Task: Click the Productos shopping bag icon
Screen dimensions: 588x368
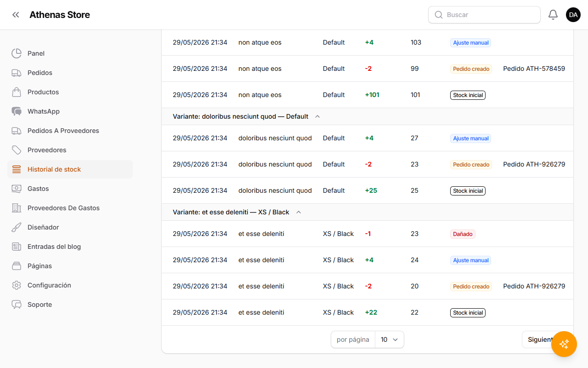Action: point(17,92)
